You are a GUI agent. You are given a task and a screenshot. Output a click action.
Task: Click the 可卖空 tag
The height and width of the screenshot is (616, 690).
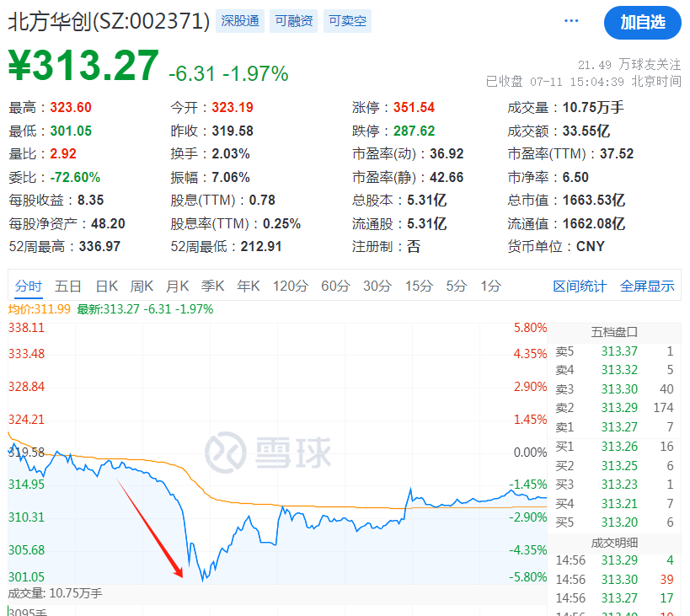(347, 21)
